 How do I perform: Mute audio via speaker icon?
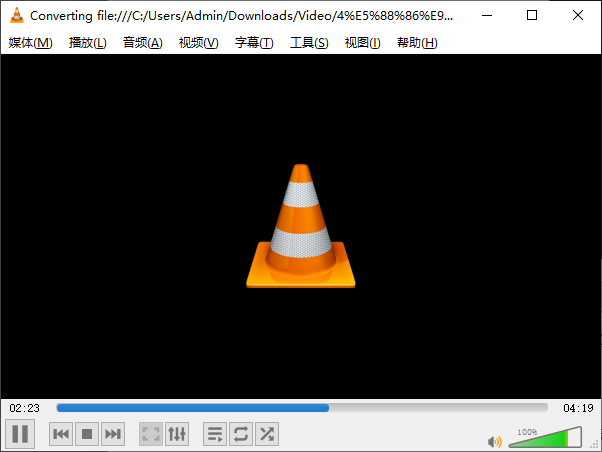494,442
